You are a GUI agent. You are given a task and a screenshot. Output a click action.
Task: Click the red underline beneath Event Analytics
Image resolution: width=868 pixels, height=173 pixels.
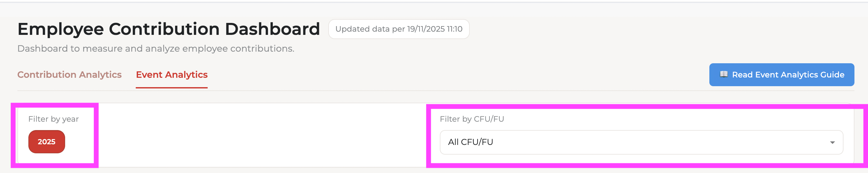click(172, 88)
